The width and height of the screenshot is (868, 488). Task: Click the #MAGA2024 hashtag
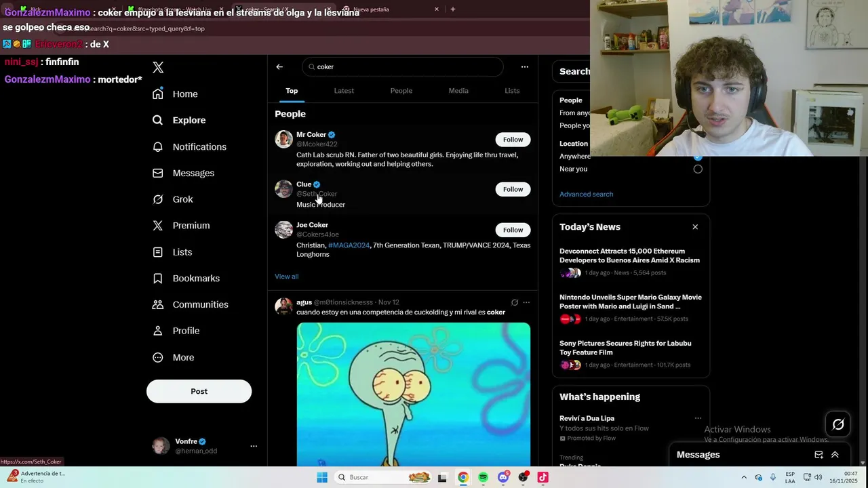point(349,245)
